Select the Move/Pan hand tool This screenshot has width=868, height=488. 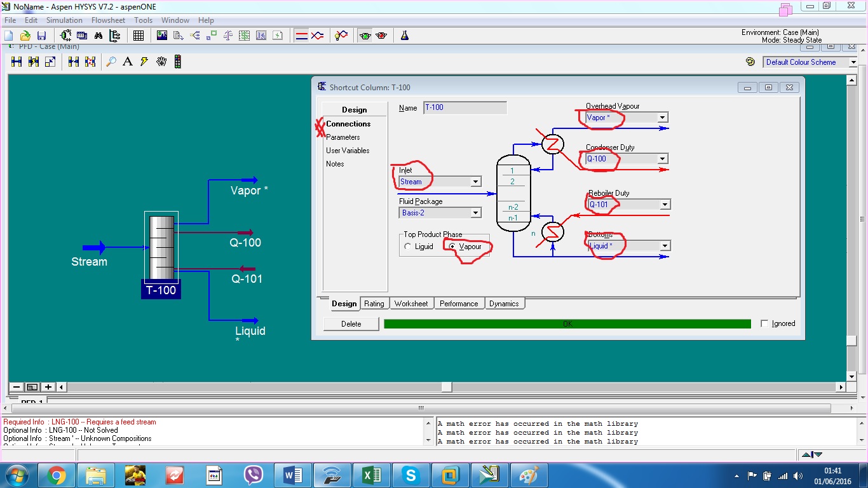[161, 62]
